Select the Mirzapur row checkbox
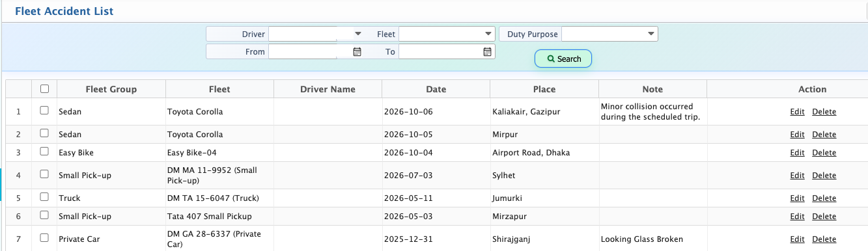 tap(44, 215)
